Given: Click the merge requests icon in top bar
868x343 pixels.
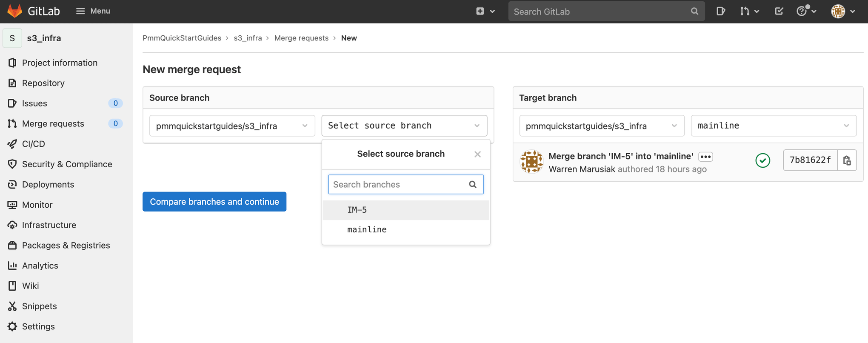Looking at the screenshot, I should 749,11.
